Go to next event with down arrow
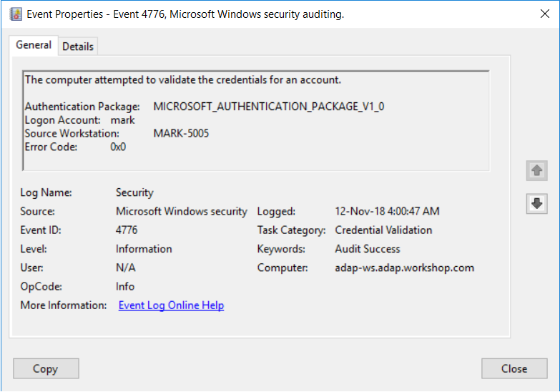560x392 pixels. pyautogui.click(x=537, y=204)
